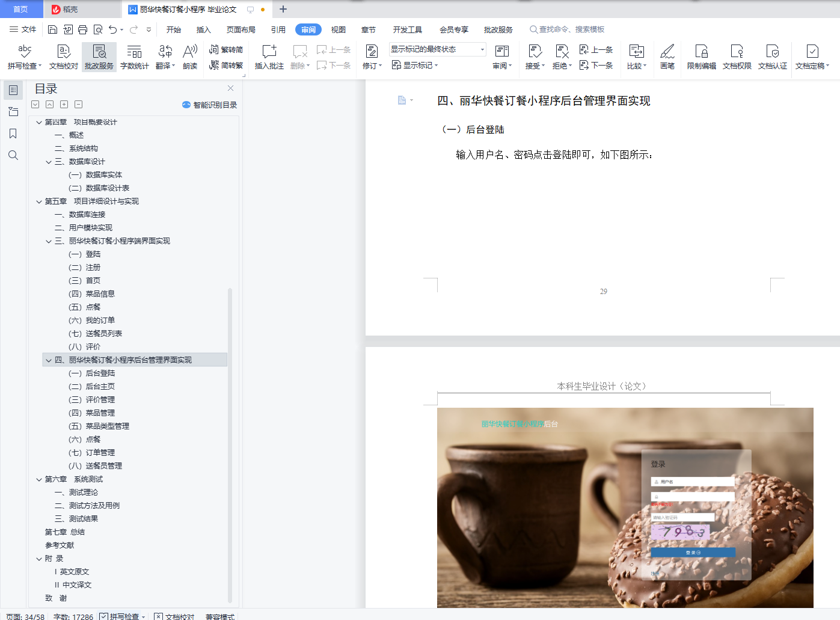
Task: Collapse the 第五章 项目详细设计与实现 node
Action: tap(39, 201)
